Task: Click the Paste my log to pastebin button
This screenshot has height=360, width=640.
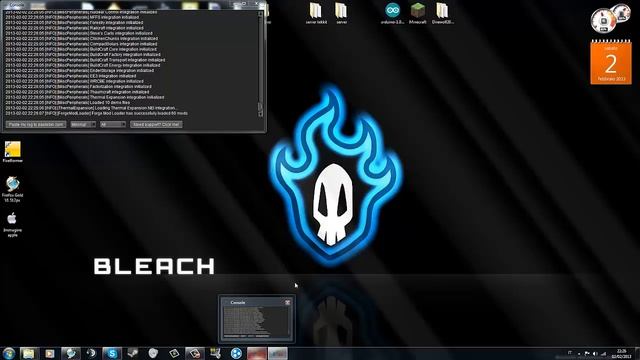Action: point(36,124)
